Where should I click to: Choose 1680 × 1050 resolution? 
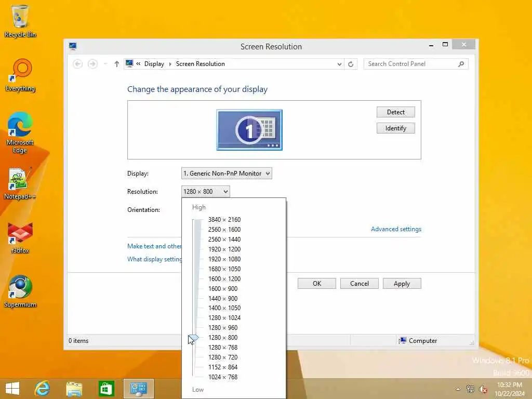click(x=224, y=269)
